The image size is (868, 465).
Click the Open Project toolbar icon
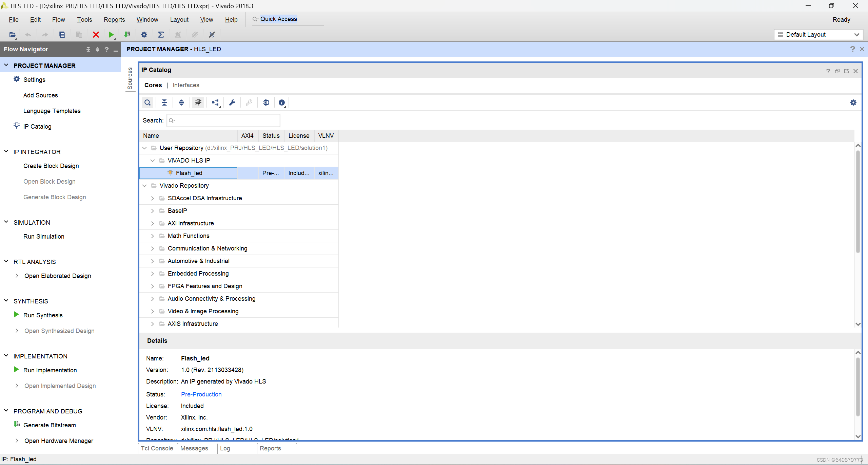[12, 35]
